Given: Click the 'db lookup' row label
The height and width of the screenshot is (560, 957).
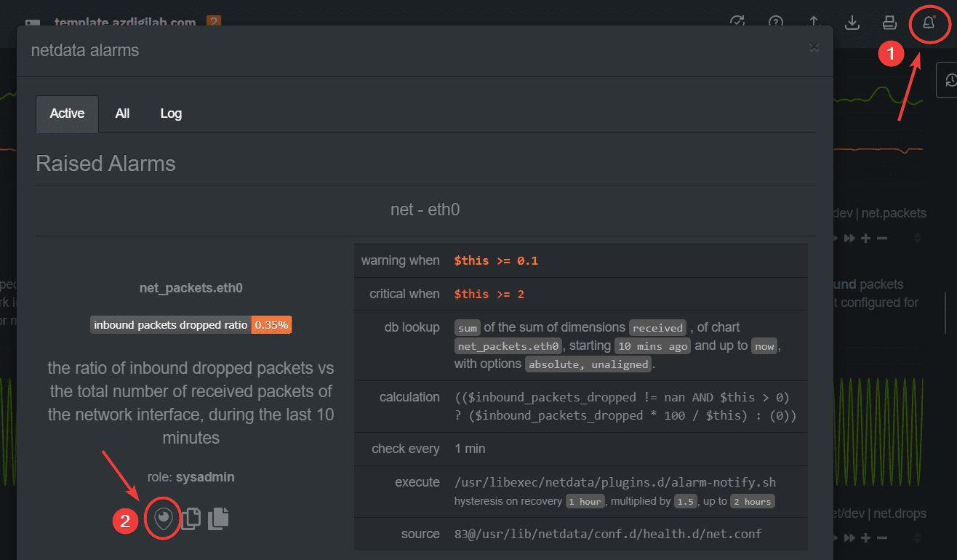Looking at the screenshot, I should [x=412, y=327].
